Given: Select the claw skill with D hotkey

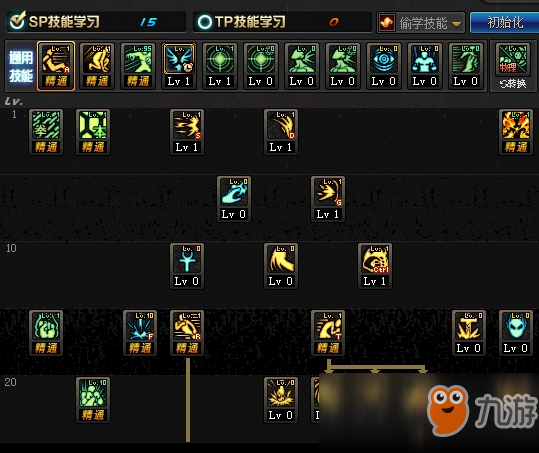Looking at the screenshot, I should 281,125.
